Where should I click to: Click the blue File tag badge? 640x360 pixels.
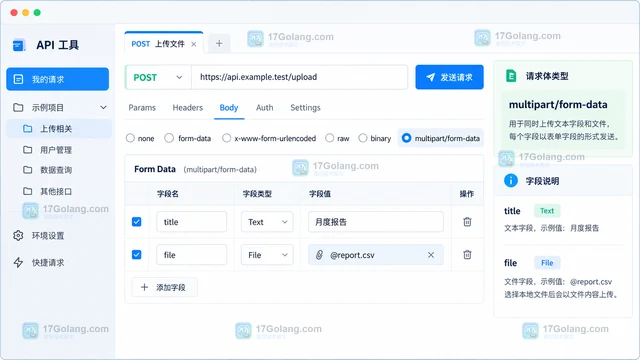pyautogui.click(x=547, y=263)
